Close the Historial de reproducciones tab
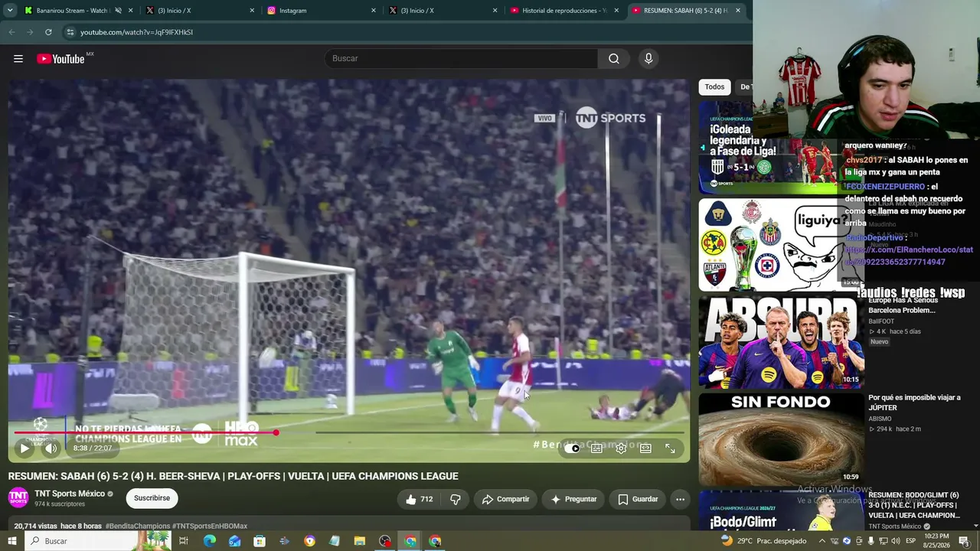This screenshot has width=980, height=551. click(616, 11)
